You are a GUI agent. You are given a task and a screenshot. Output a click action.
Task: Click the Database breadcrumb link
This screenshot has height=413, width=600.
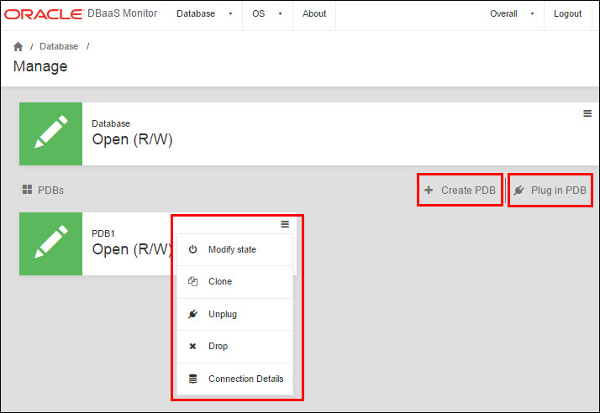(59, 47)
